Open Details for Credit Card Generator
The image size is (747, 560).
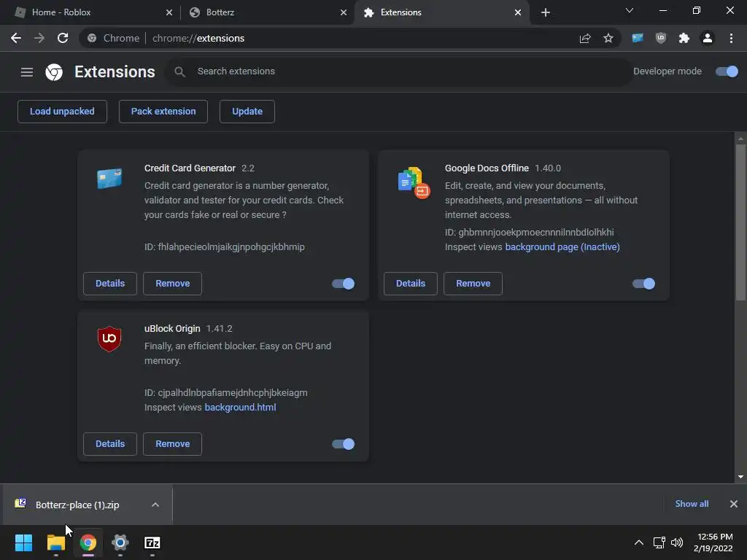tap(110, 284)
